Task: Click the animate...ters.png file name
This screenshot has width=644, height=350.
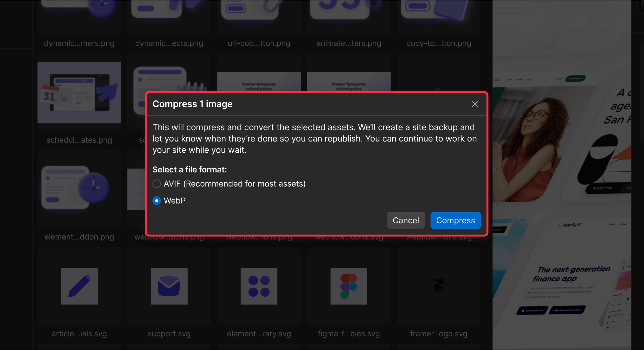Action: [349, 43]
